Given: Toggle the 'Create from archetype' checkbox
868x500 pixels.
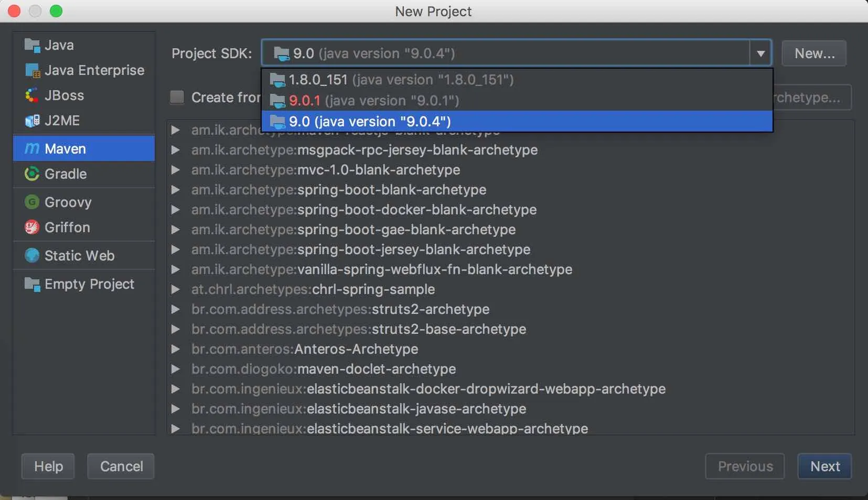Looking at the screenshot, I should tap(177, 97).
